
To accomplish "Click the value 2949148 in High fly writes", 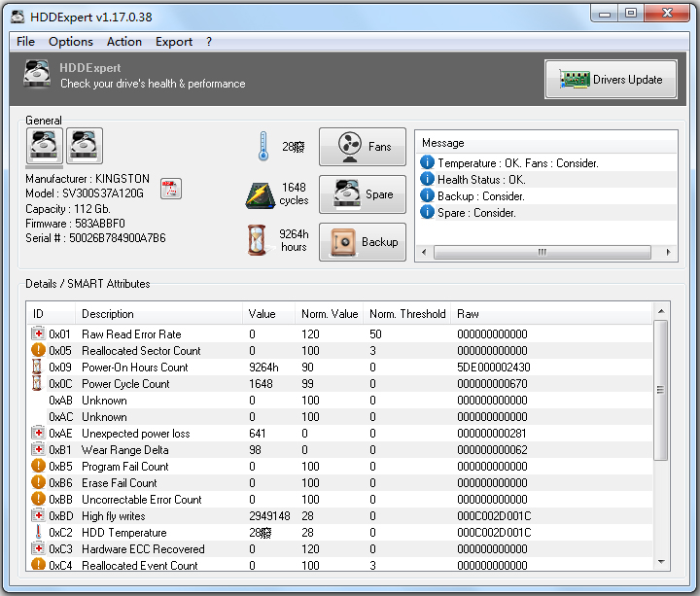I will click(269, 515).
